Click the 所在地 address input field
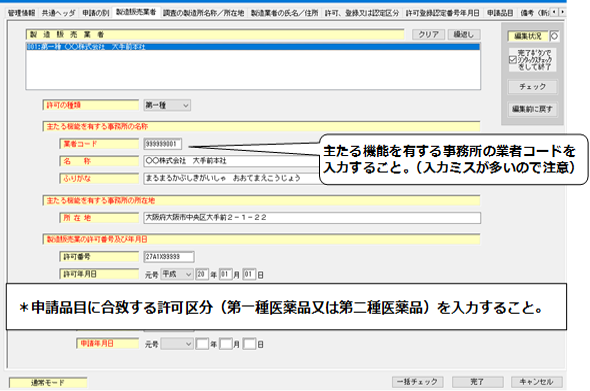Viewport: 590px width, 391px height. 312,218
